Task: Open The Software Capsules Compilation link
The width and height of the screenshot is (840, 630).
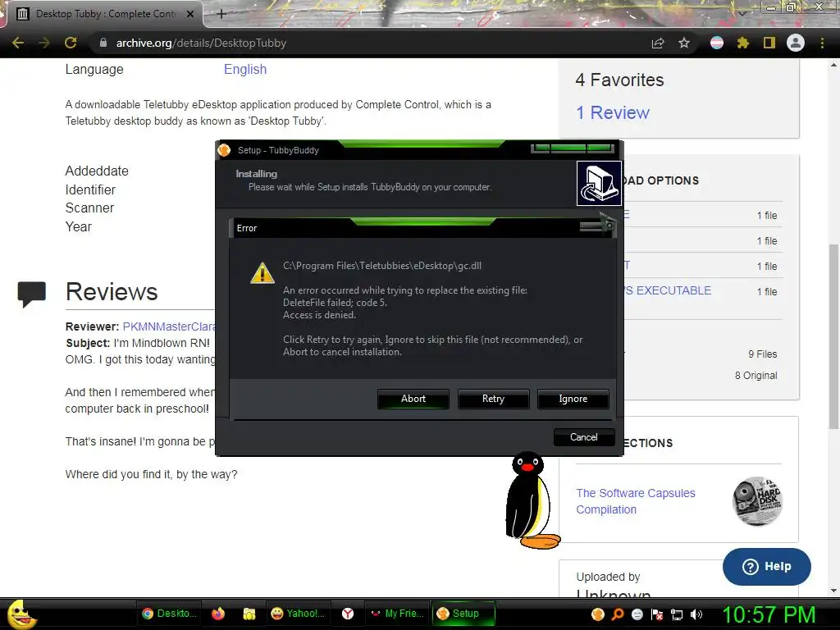Action: pos(636,501)
